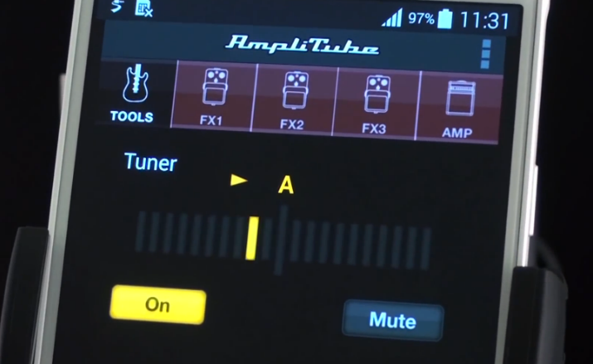Click the Tuner label
This screenshot has height=364, width=593.
[150, 162]
